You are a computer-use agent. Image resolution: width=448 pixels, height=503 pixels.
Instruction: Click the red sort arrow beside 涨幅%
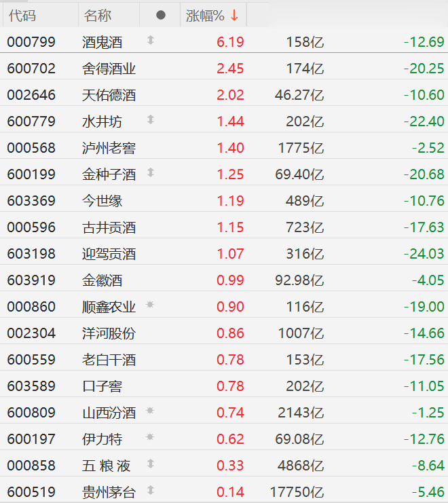coord(234,16)
